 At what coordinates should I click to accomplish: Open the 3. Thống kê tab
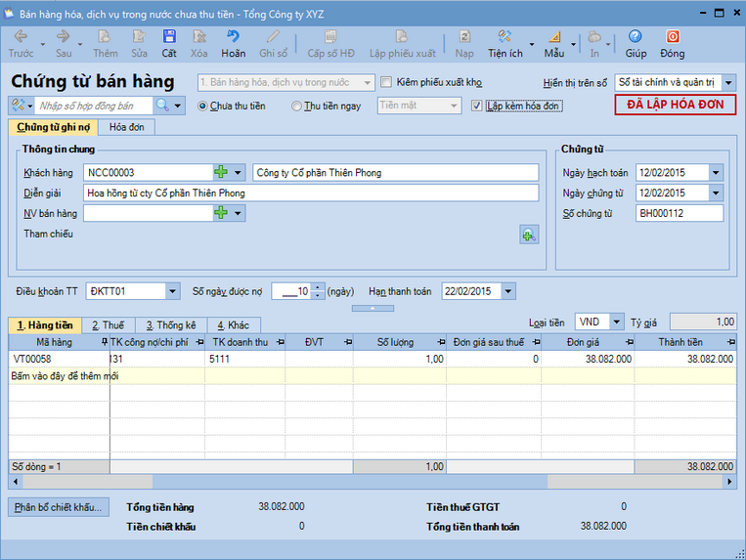point(171,325)
